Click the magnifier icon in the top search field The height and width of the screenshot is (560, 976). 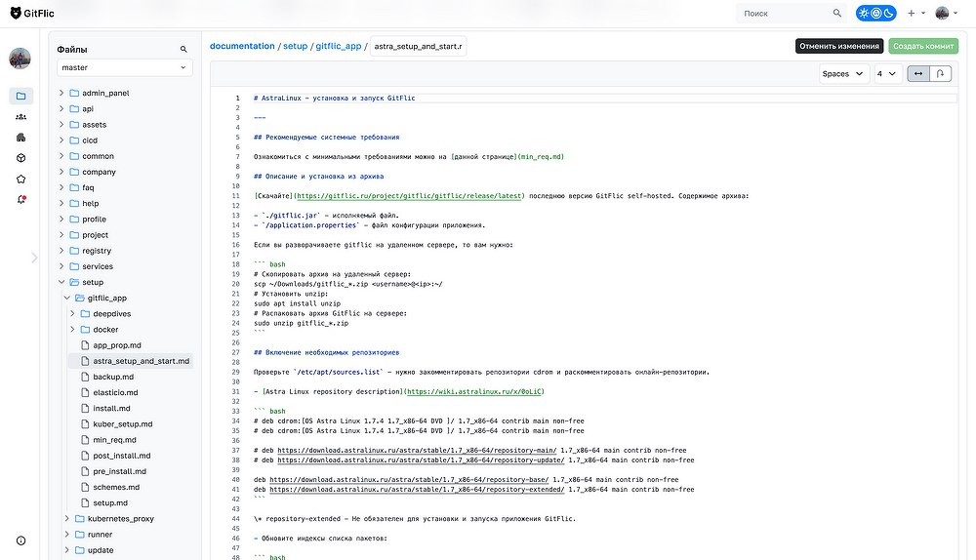[x=837, y=13]
